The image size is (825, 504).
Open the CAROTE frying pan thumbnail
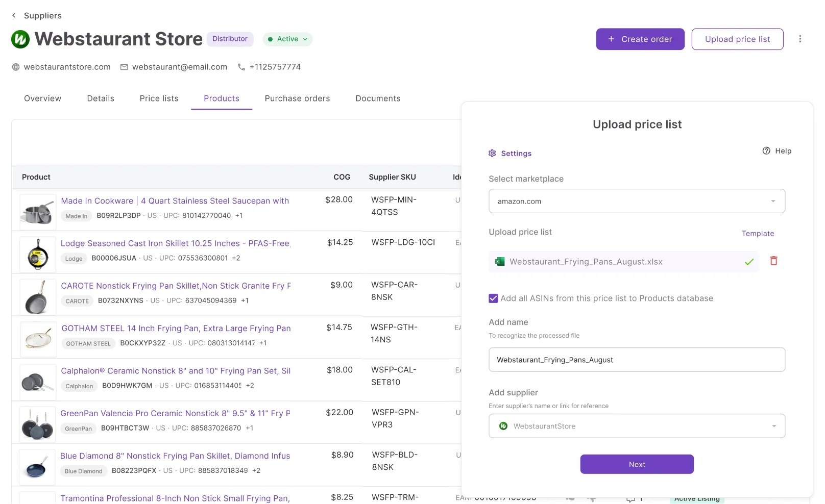pyautogui.click(x=38, y=297)
